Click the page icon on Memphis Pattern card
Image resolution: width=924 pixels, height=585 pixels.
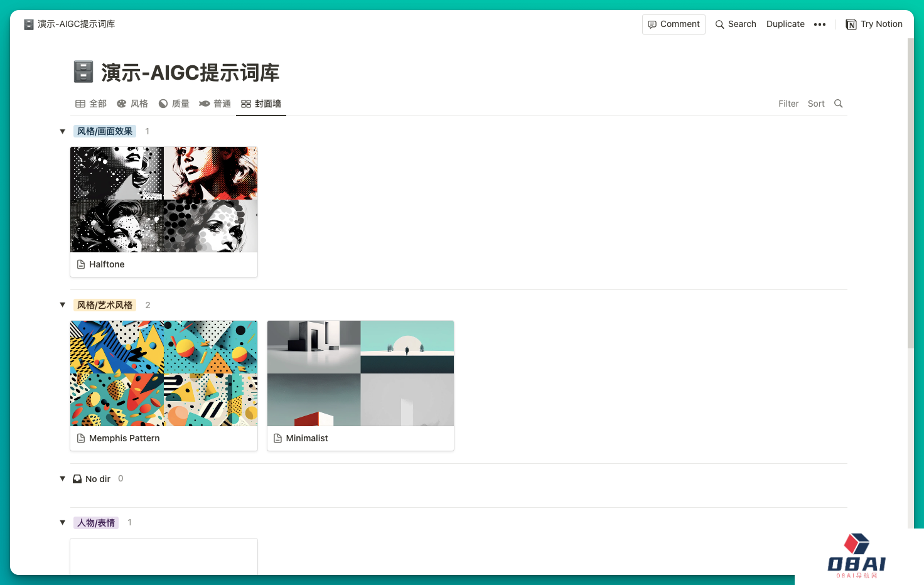(81, 438)
